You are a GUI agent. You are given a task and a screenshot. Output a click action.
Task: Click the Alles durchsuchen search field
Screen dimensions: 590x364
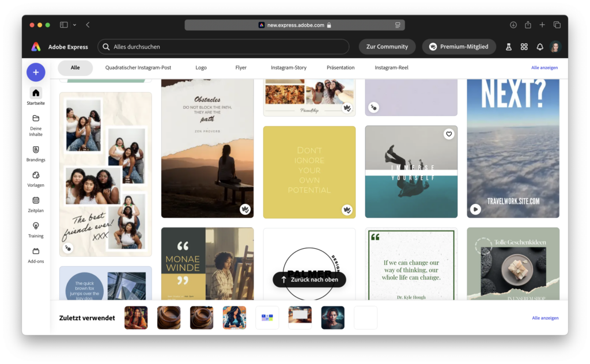(x=224, y=47)
